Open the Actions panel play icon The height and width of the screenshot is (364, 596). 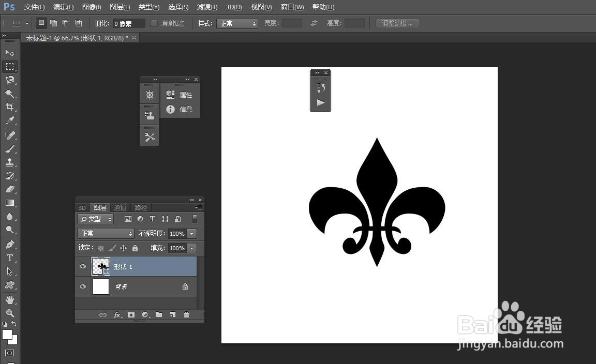click(321, 102)
